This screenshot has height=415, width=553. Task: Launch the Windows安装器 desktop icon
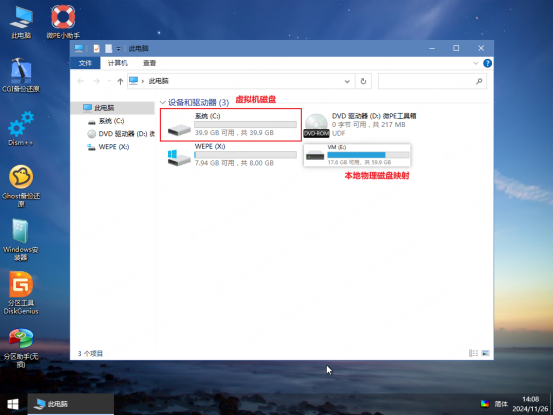click(21, 240)
